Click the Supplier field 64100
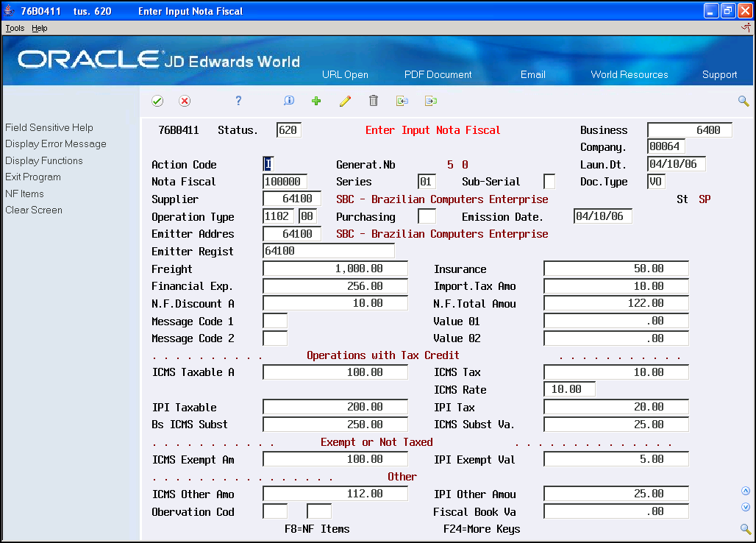 point(292,199)
